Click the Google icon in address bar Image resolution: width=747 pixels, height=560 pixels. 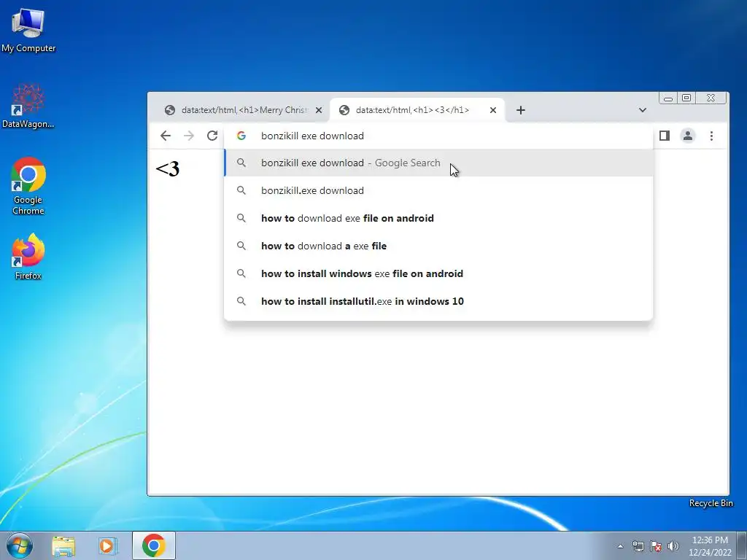coord(241,136)
